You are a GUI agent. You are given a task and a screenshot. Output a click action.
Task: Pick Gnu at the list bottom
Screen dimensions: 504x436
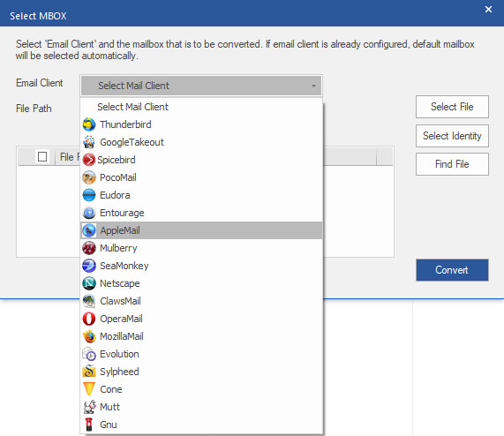coord(201,425)
